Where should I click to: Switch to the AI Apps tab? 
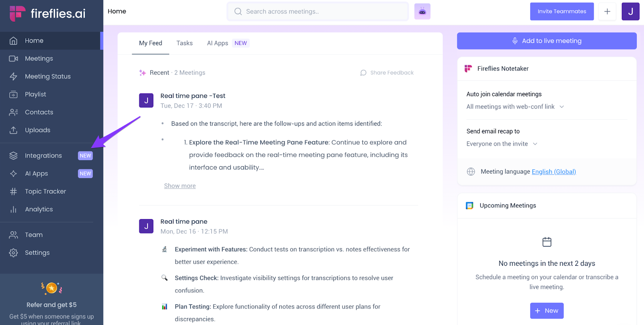pos(217,43)
